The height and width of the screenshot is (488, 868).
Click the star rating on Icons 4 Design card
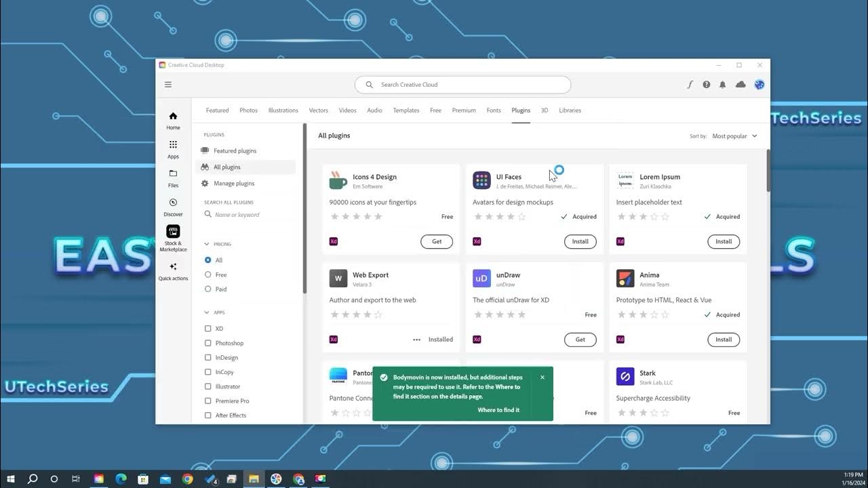coord(356,217)
